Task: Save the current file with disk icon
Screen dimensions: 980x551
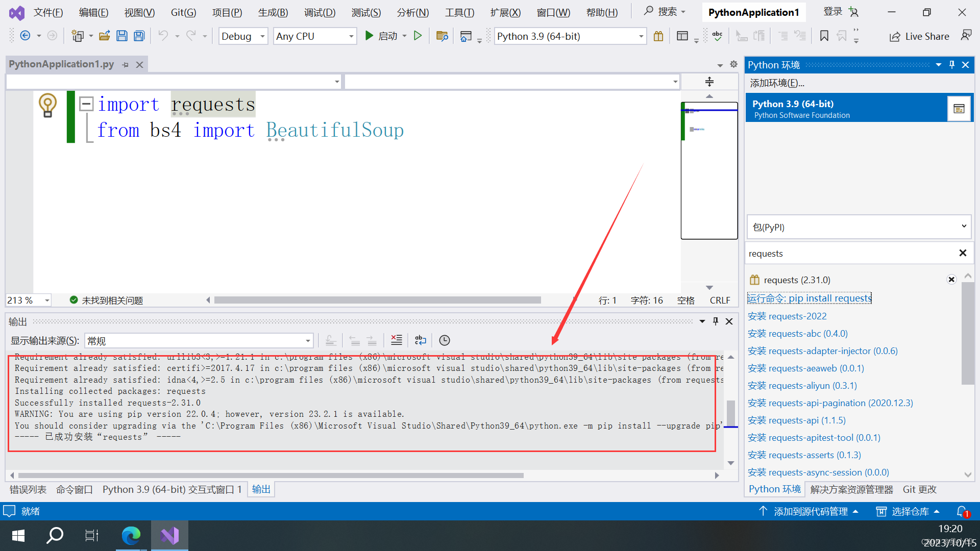Action: (122, 36)
